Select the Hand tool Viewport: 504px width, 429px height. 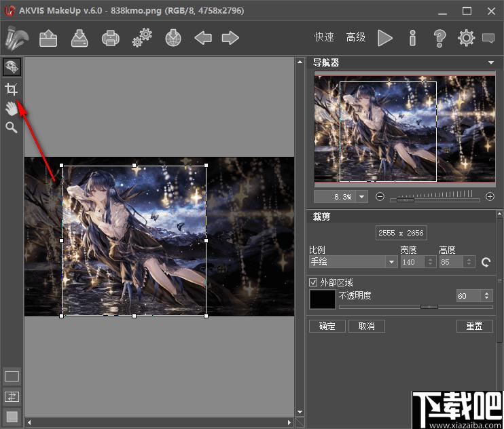click(12, 109)
